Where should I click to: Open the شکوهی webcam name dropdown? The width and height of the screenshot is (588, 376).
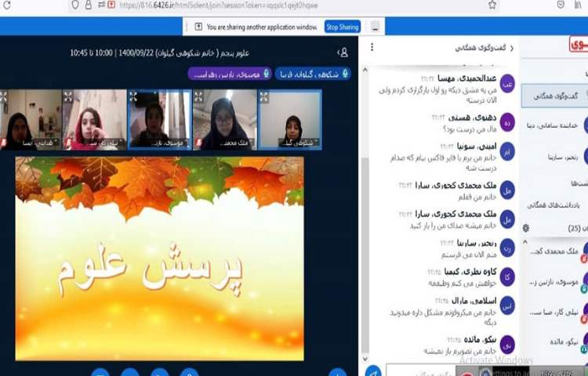coord(299,143)
